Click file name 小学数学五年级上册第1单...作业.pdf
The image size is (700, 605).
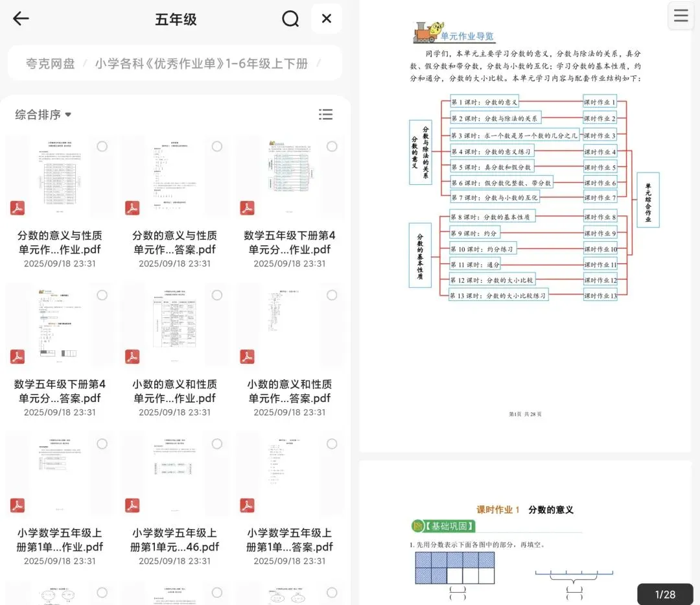[60, 540]
